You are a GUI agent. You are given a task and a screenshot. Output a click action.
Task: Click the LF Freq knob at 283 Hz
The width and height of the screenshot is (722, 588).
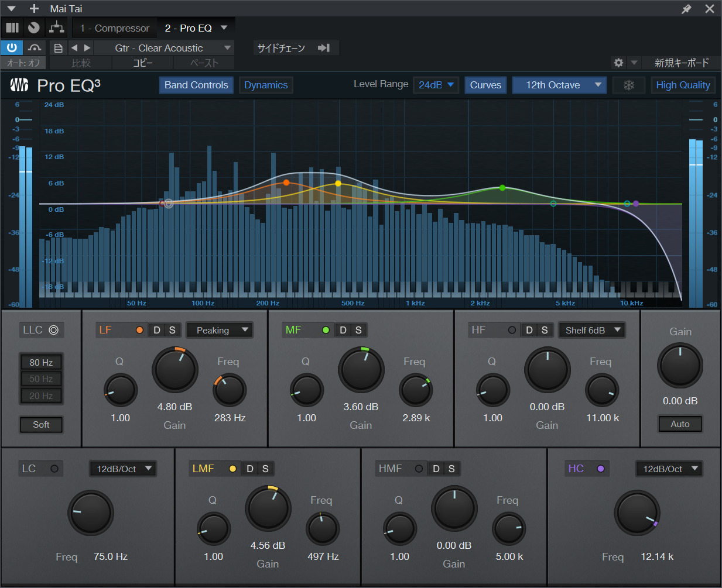230,390
